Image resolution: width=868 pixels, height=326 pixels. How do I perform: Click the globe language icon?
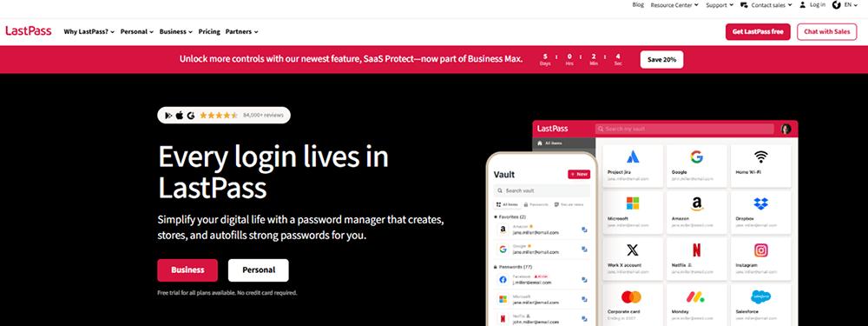[x=837, y=4]
